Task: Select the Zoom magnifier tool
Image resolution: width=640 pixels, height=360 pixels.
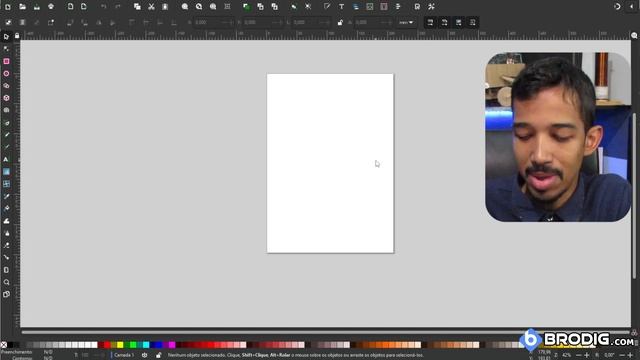Action: 6,282
